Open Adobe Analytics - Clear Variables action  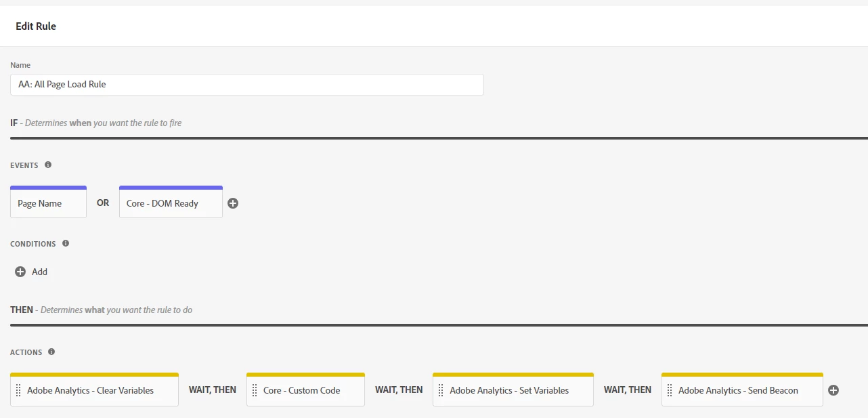(x=94, y=390)
